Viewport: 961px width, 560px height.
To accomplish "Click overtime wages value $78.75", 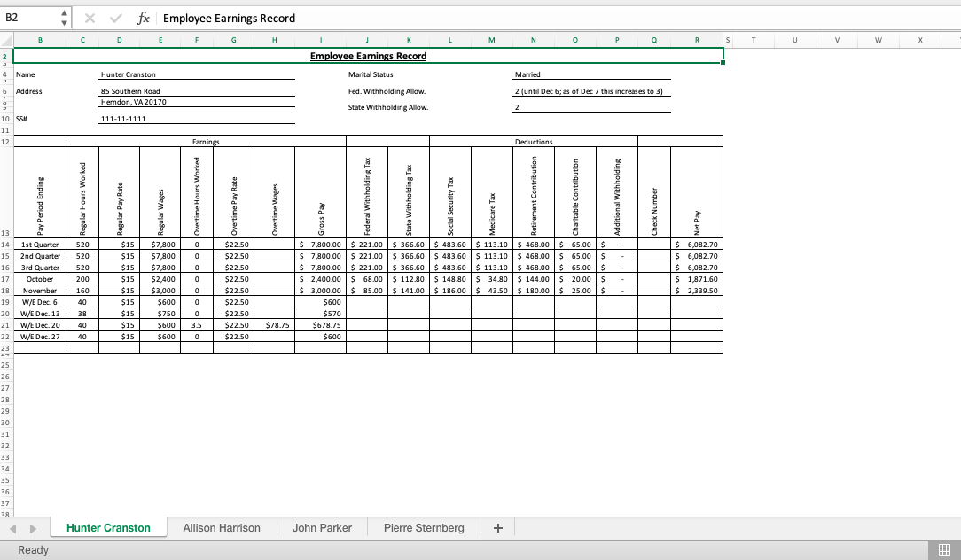I will (275, 325).
